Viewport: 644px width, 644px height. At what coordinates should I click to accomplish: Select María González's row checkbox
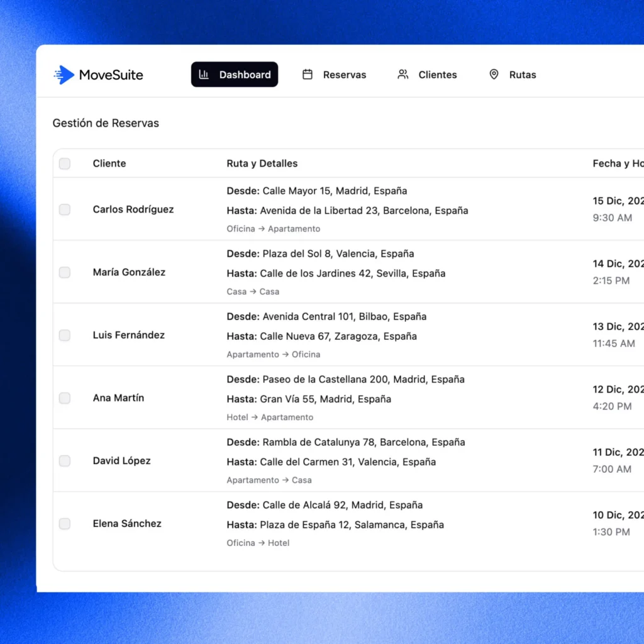[x=65, y=272]
